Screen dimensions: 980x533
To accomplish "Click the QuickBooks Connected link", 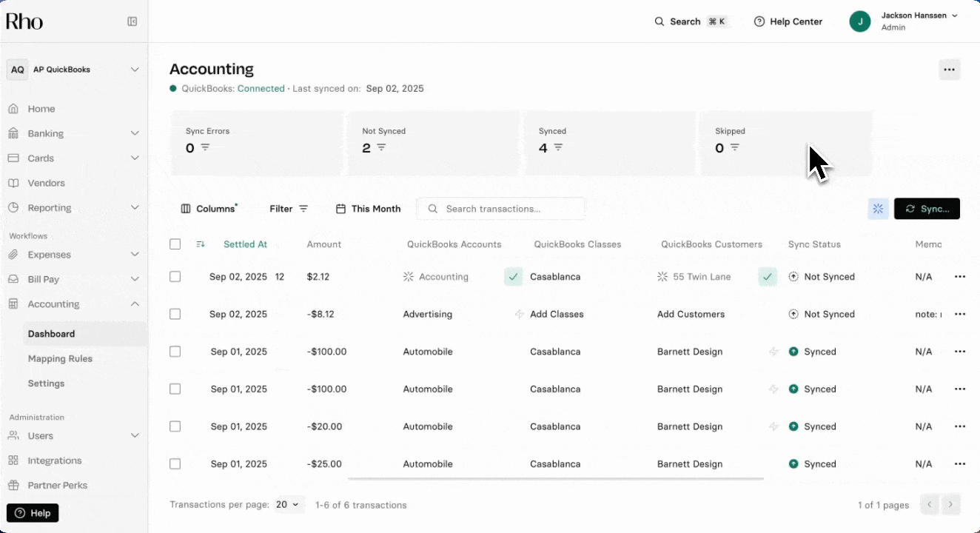I will [x=261, y=88].
